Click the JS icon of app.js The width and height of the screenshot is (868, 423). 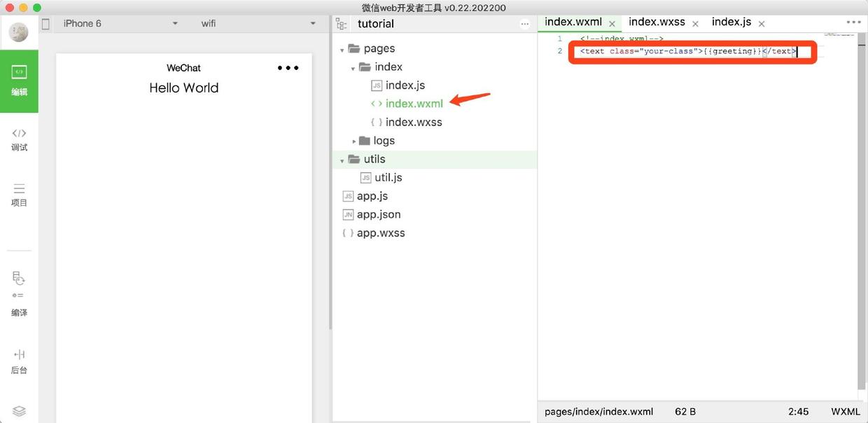[x=348, y=196]
